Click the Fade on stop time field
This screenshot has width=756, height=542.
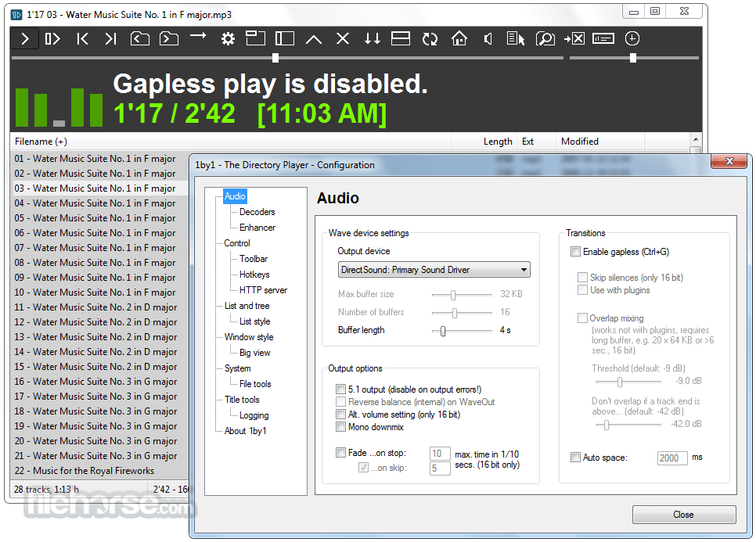click(x=440, y=454)
